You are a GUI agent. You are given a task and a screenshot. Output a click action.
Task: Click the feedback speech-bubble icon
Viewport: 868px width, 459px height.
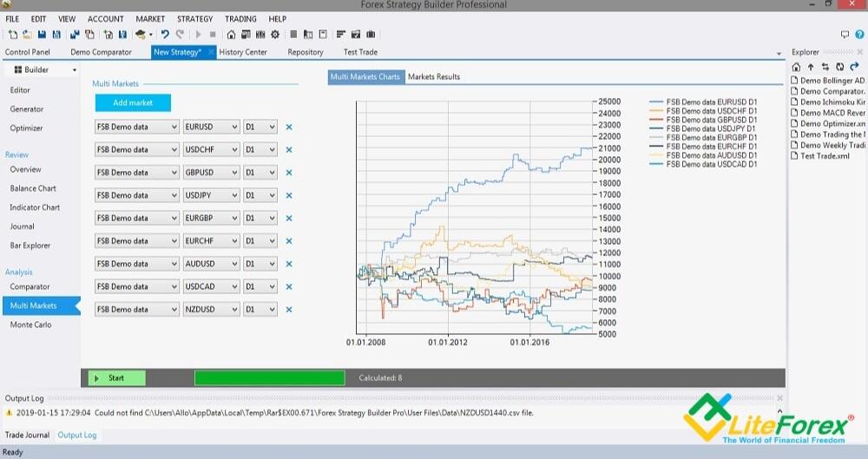coord(845,35)
